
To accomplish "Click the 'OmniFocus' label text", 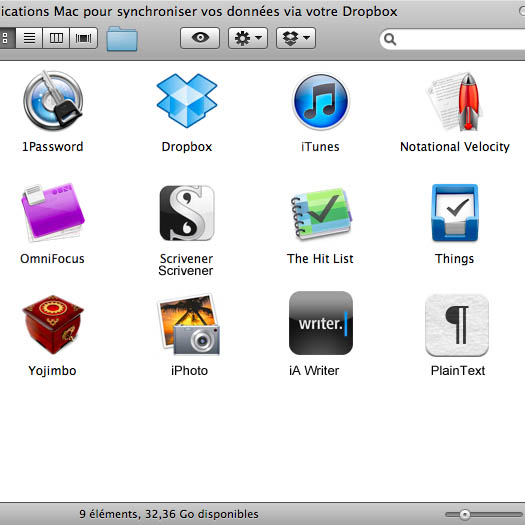I will (x=52, y=258).
